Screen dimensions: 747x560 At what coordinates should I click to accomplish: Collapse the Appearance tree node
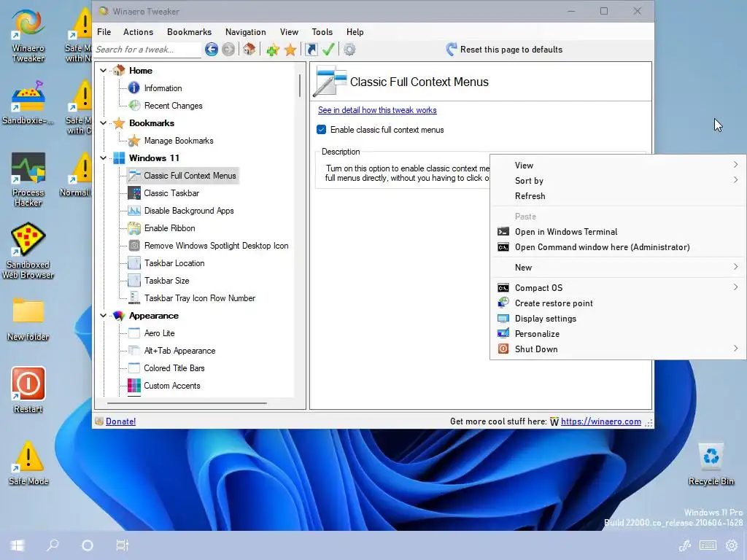point(103,316)
